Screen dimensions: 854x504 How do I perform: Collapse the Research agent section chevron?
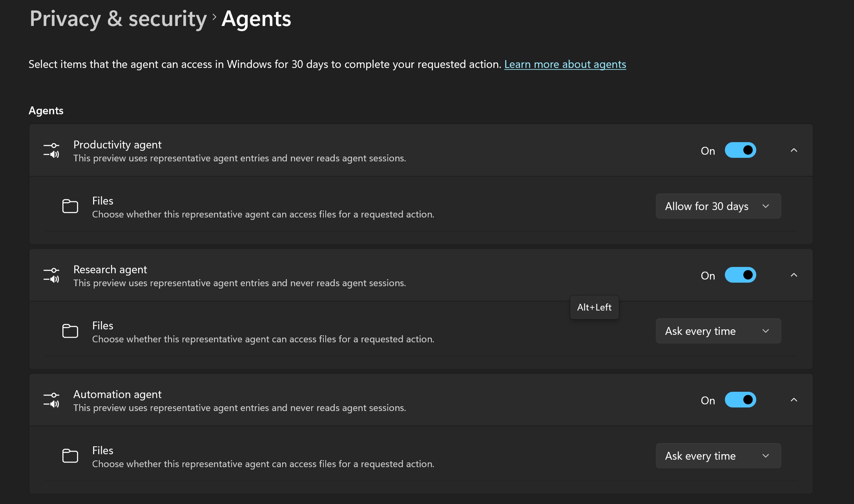(794, 275)
